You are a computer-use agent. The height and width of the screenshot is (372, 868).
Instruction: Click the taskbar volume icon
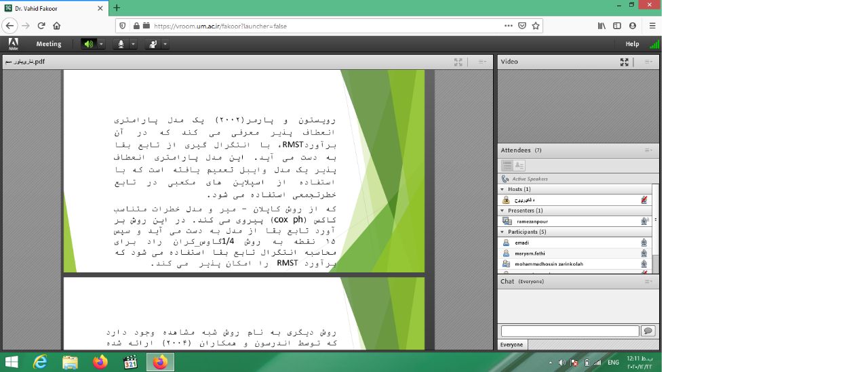(561, 363)
